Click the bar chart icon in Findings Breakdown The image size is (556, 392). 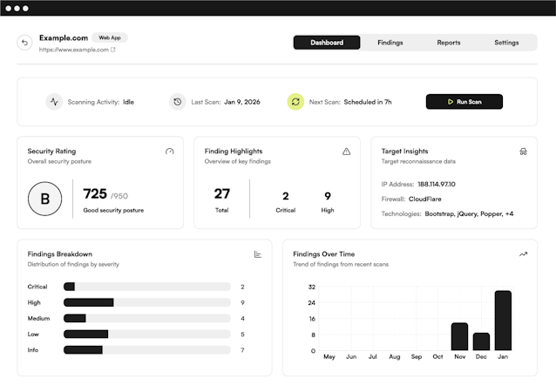coord(258,254)
